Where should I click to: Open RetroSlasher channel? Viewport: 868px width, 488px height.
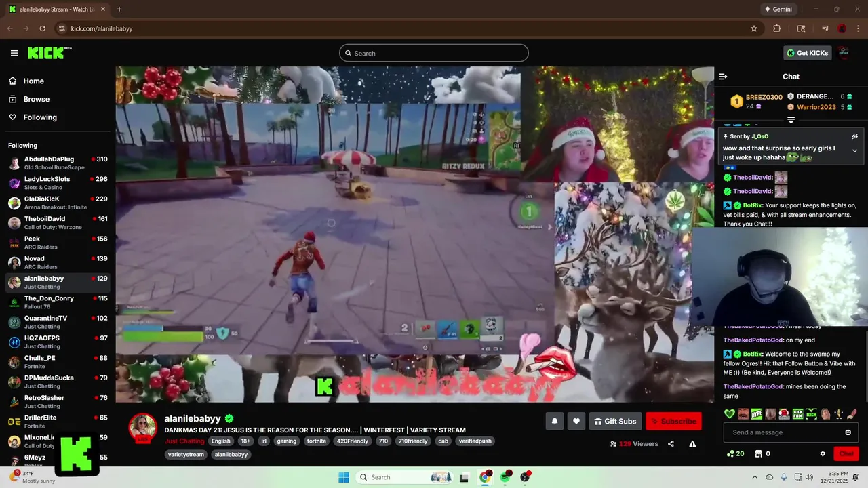tap(58, 401)
